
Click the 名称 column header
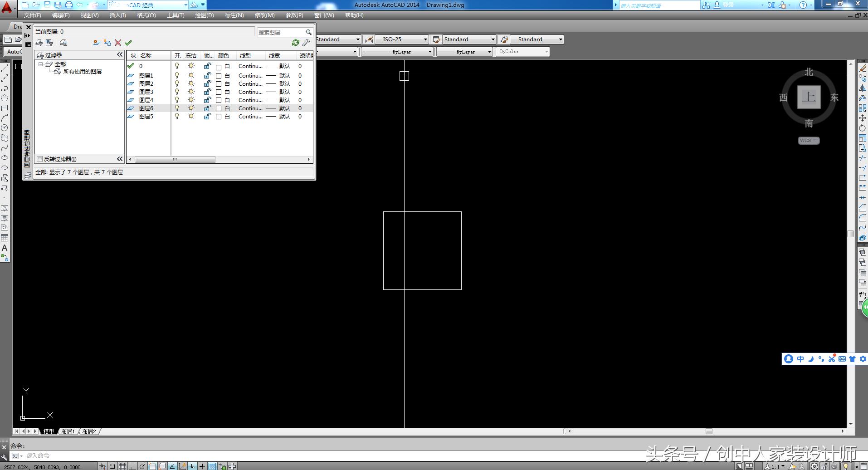click(146, 55)
